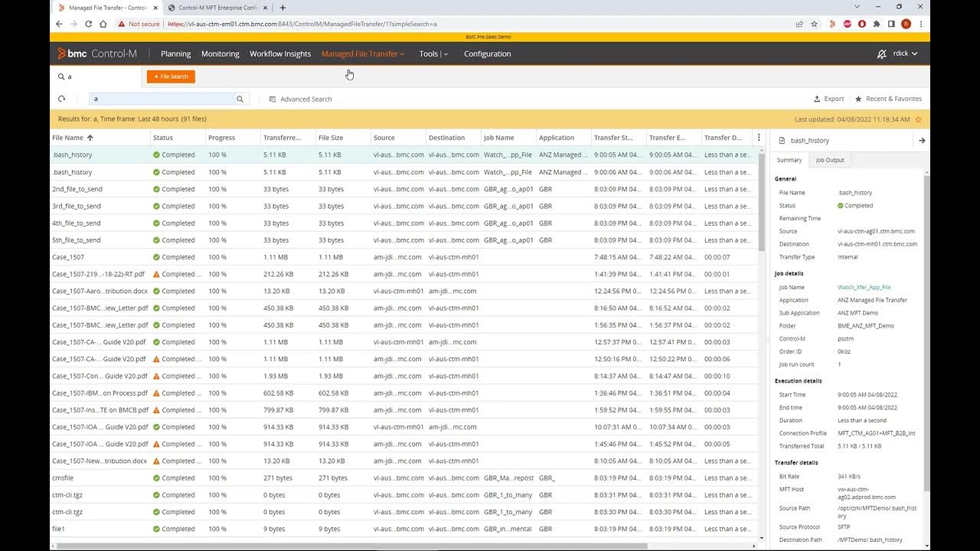The image size is (980, 551).
Task: Click the BMC extension icon in toolbar
Action: (x=832, y=24)
